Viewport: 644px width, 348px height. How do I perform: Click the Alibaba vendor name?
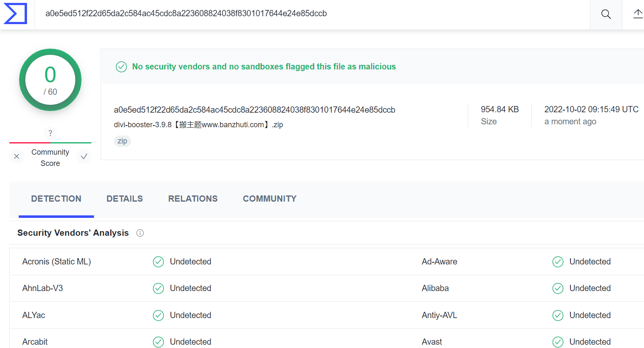pos(435,288)
